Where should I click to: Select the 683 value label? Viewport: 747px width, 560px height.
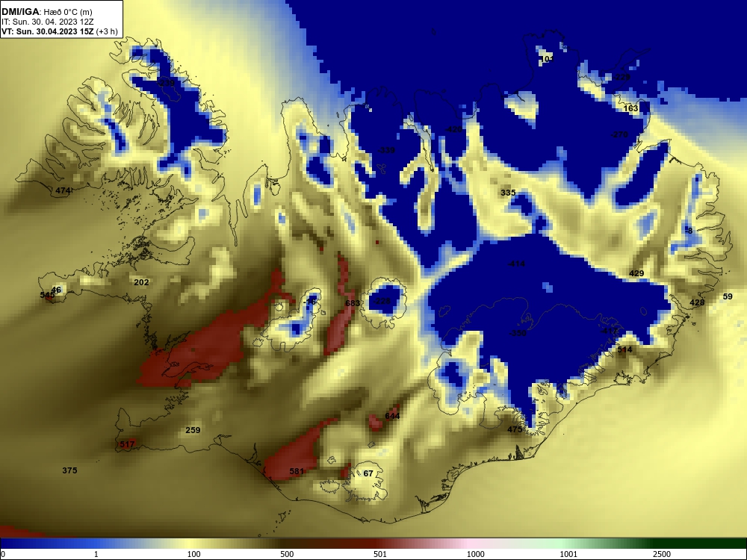click(353, 303)
